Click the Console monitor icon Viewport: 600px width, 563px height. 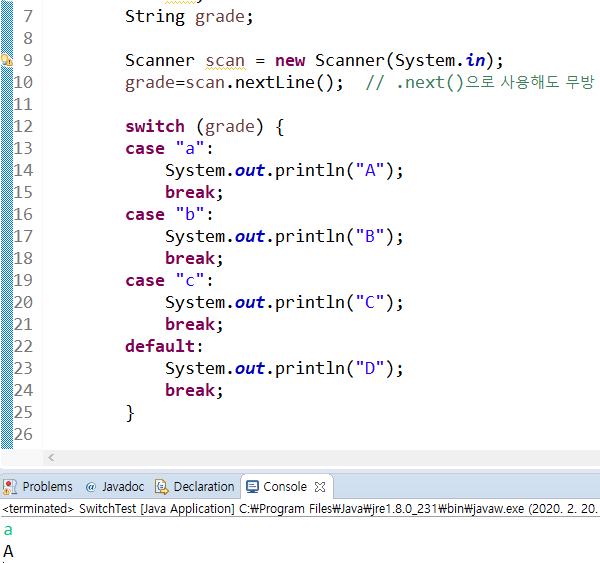253,487
